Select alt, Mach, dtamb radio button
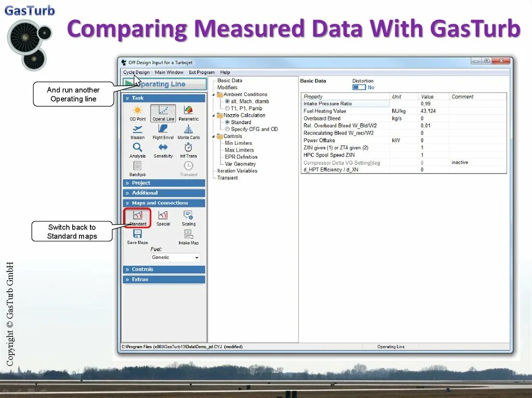The image size is (532, 398). (x=228, y=101)
